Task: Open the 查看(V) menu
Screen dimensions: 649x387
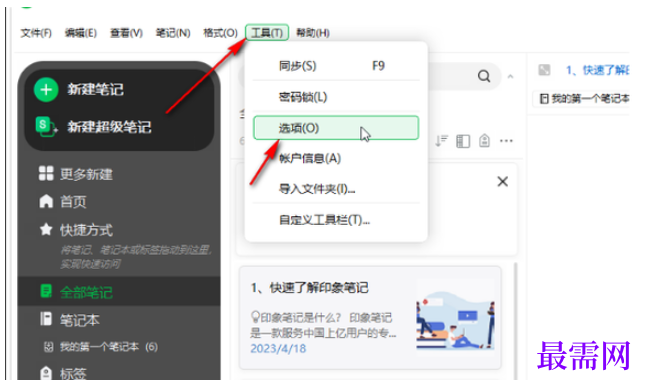Action: (x=126, y=33)
